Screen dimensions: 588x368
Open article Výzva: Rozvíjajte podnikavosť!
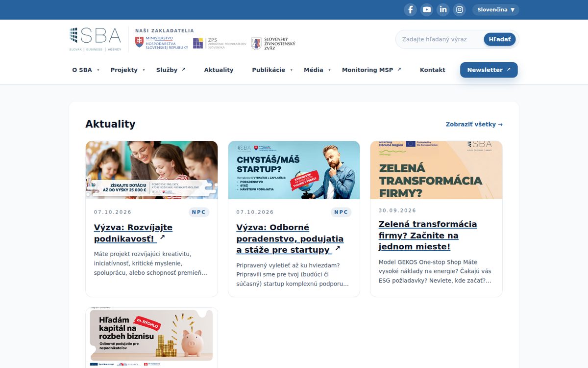tap(133, 233)
